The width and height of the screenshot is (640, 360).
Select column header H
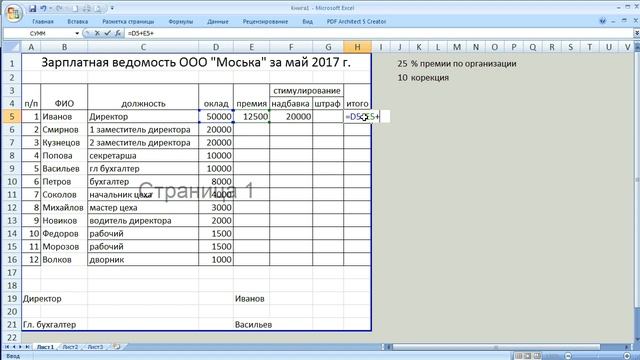coord(357,47)
